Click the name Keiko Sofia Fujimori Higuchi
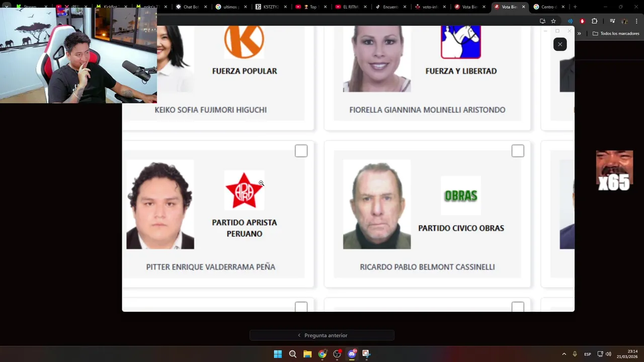644x362 pixels. point(210,110)
